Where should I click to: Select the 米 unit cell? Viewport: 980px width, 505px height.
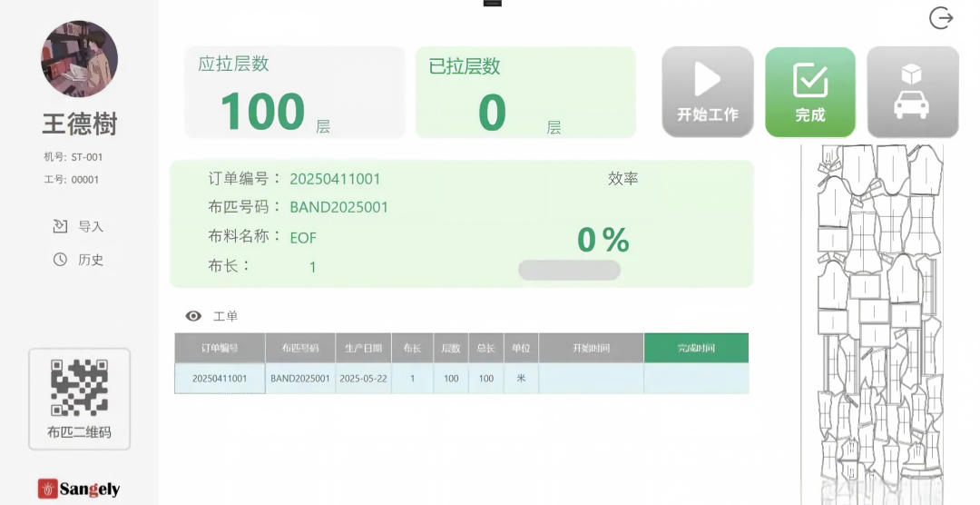point(521,379)
